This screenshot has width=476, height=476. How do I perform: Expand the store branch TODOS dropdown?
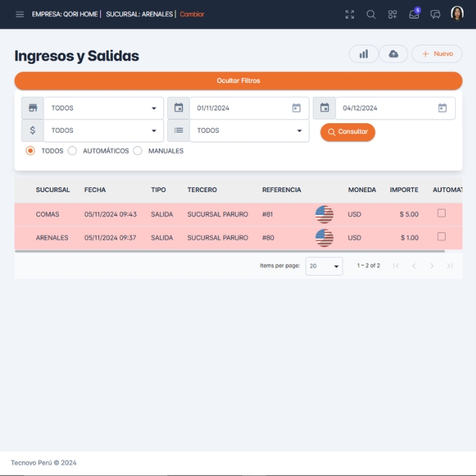click(x=103, y=108)
